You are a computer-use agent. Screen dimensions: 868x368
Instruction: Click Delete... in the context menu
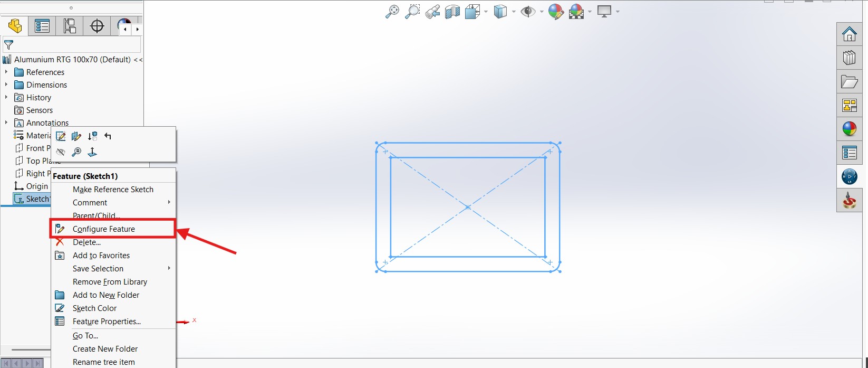[86, 242]
